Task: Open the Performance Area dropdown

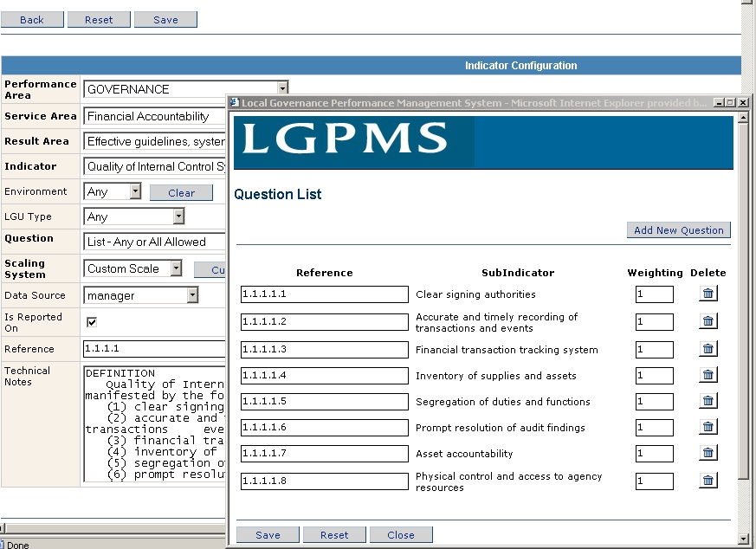Action: (x=283, y=88)
